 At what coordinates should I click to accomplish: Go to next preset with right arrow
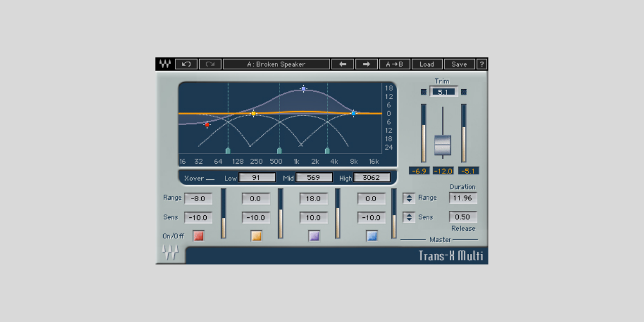pos(367,64)
